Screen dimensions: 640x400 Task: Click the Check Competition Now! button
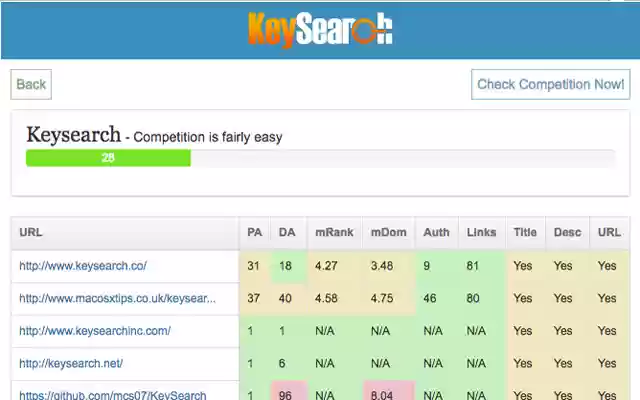click(551, 84)
